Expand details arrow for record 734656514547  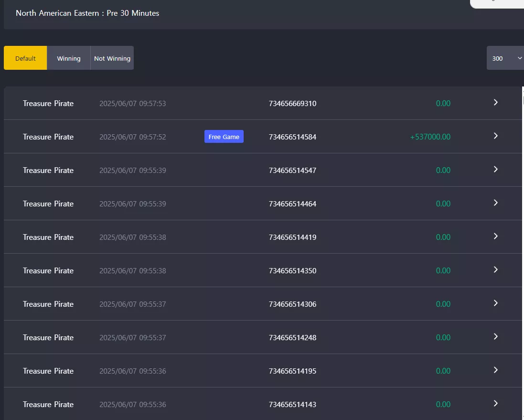pyautogui.click(x=496, y=169)
